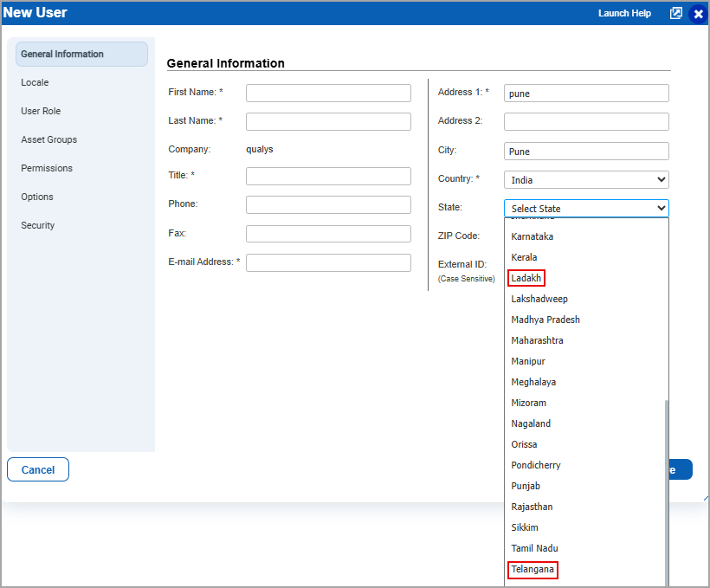
Task: Click the Launch Help link
Action: click(624, 14)
